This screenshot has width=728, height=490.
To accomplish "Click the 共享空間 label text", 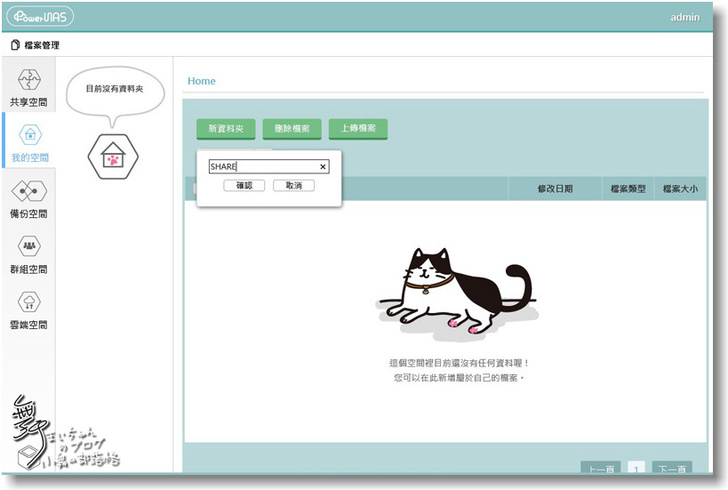I will (x=29, y=102).
